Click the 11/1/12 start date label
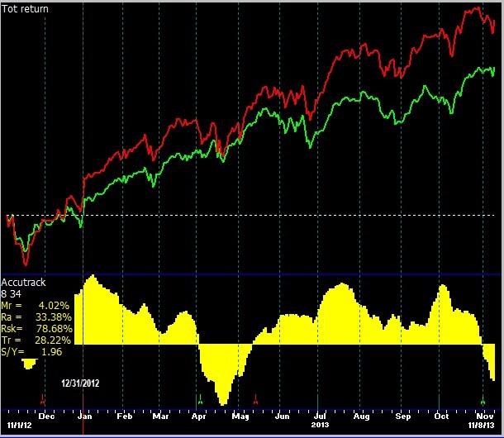The image size is (504, 438). pos(20,425)
